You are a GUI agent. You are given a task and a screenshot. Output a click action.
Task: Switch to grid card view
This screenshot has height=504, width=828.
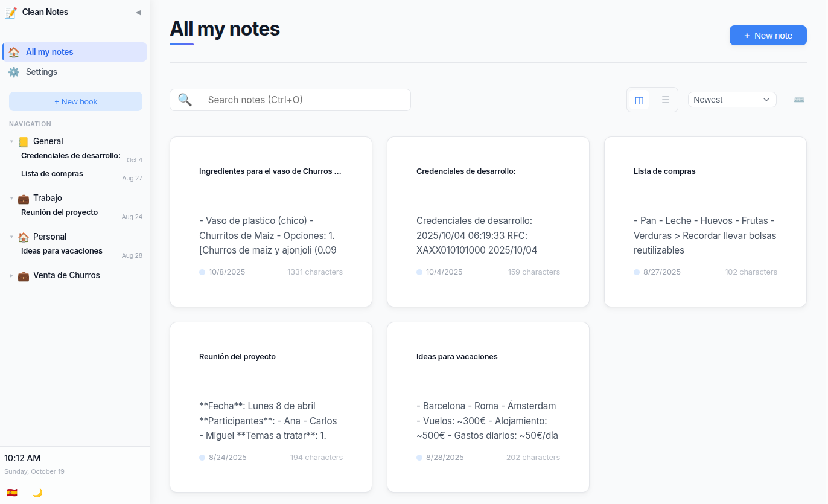point(639,99)
